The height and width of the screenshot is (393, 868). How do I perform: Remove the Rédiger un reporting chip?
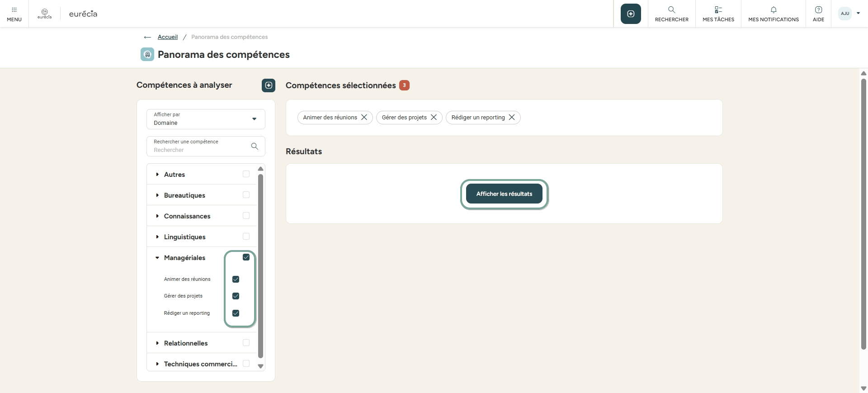512,117
